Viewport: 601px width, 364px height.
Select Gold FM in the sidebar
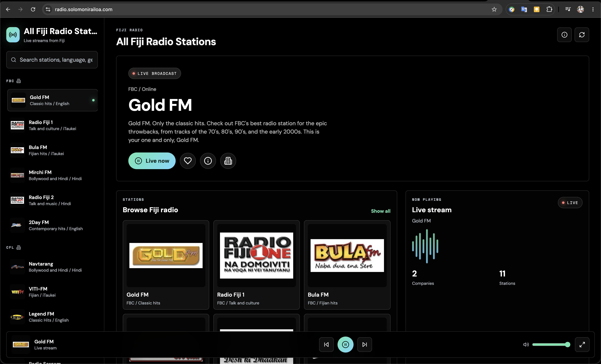pos(53,100)
